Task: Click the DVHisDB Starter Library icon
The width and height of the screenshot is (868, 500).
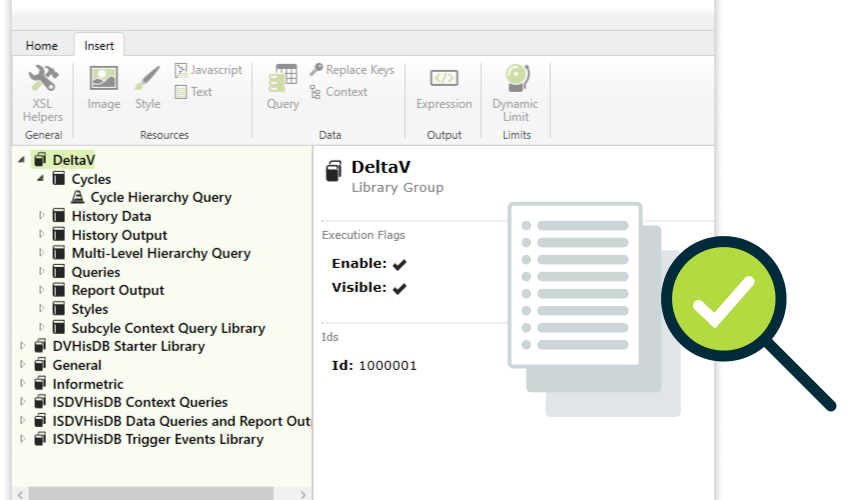Action: 40,346
